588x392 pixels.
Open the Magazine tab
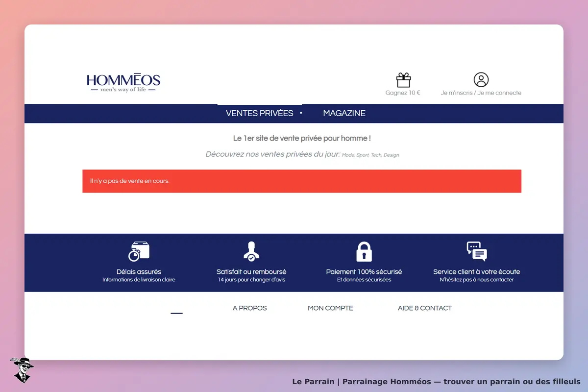tap(344, 113)
